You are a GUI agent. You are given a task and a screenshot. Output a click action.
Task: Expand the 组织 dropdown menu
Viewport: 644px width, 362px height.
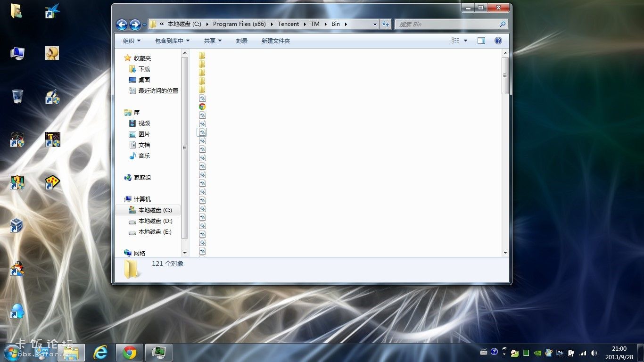(x=132, y=41)
